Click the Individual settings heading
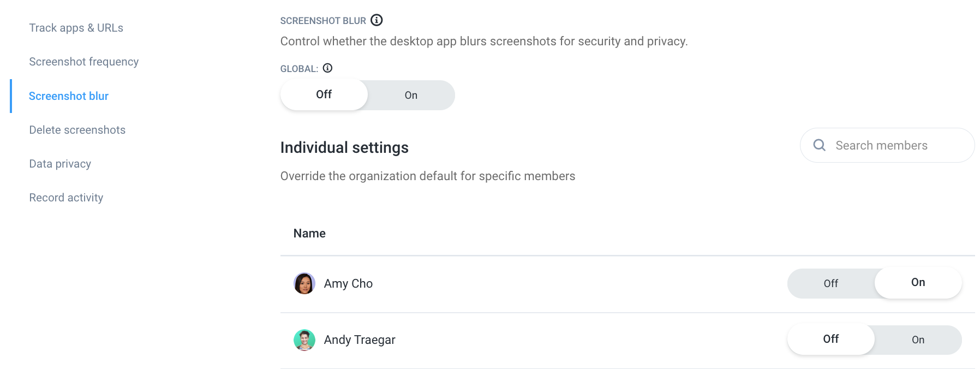Image resolution: width=980 pixels, height=369 pixels. pyautogui.click(x=344, y=147)
